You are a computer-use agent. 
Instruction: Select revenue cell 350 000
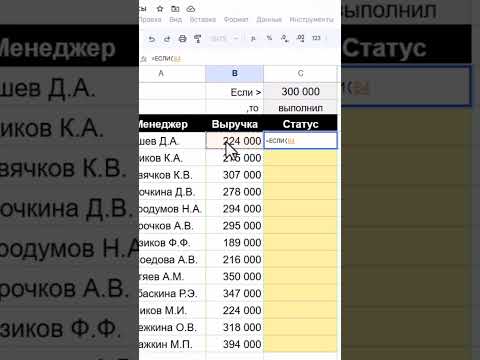(x=234, y=276)
